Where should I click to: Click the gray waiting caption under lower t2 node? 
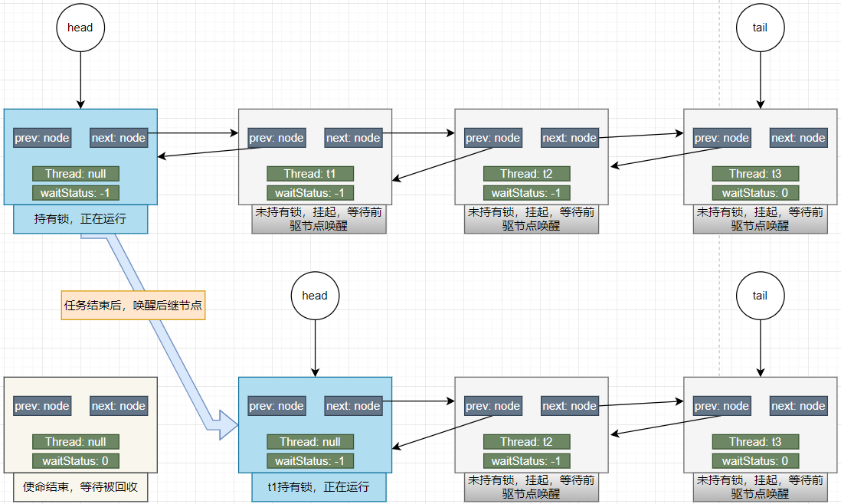tap(532, 487)
